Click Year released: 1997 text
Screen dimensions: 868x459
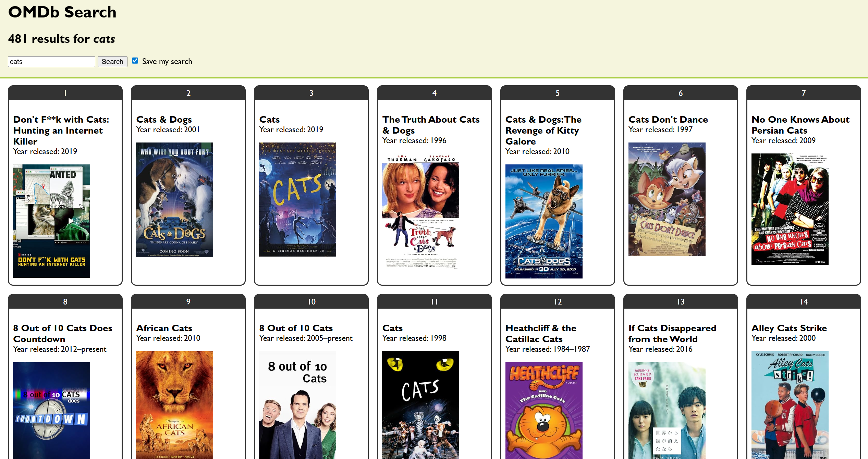pos(660,130)
